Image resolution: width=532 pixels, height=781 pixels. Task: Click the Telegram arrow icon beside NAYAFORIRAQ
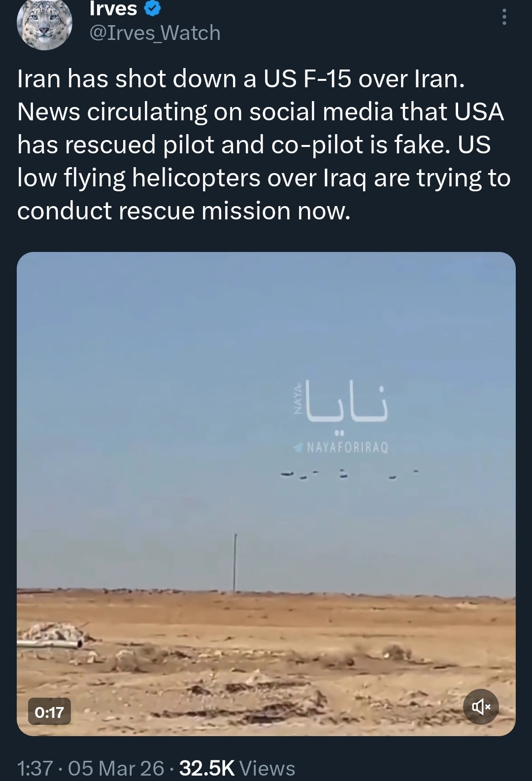coord(298,448)
